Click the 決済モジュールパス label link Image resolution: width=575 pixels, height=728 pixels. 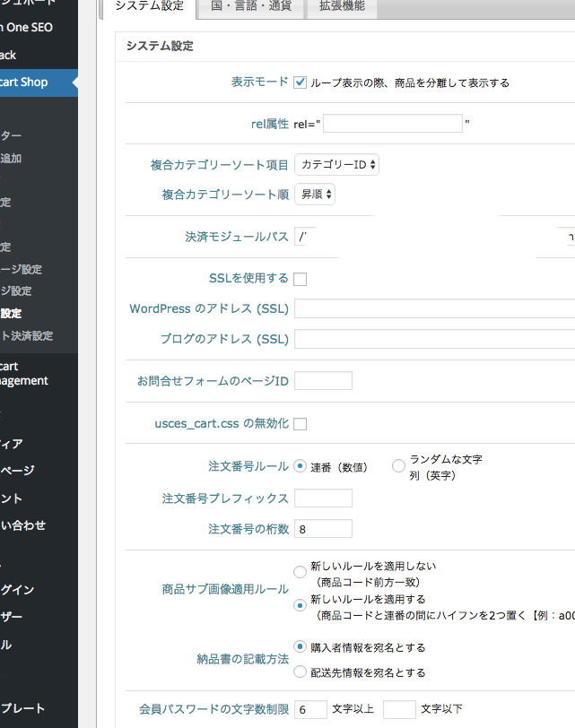coord(237,237)
